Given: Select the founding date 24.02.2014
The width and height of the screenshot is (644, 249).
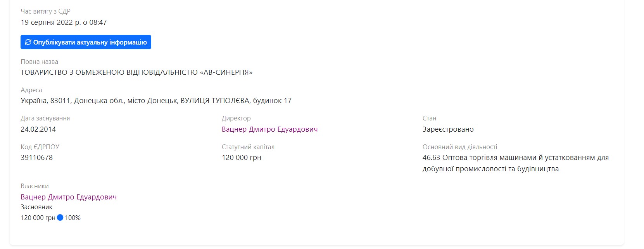Looking at the screenshot, I should tap(38, 129).
